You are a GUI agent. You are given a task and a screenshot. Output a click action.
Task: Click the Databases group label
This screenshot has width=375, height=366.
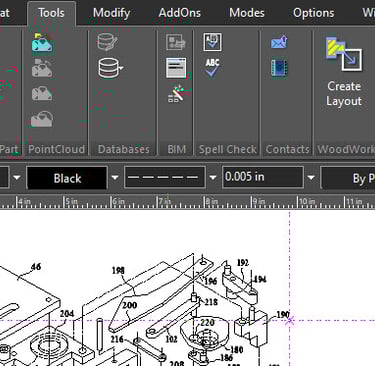[123, 149]
